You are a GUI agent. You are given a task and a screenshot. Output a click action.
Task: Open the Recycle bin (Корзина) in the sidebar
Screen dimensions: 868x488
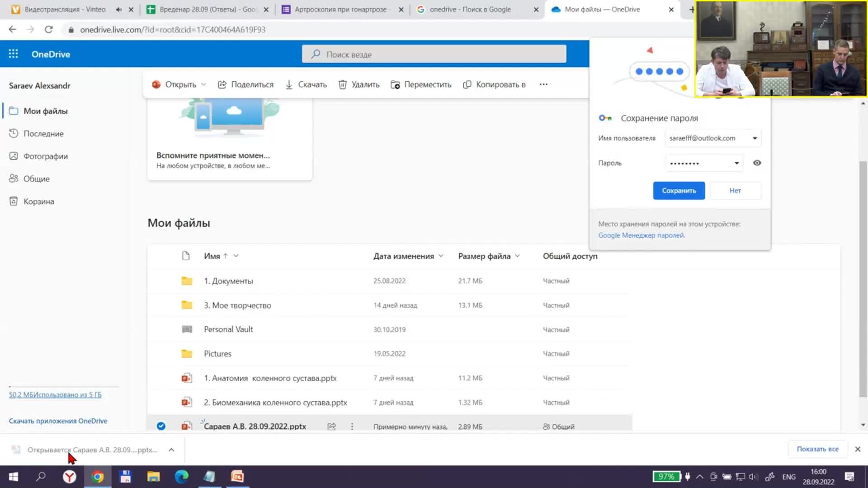pos(38,202)
